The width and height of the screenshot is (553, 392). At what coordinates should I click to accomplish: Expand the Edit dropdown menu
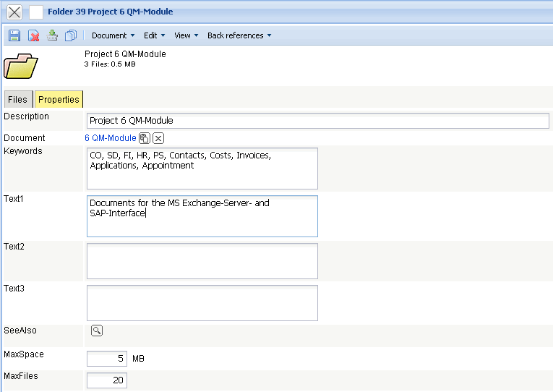tap(154, 35)
